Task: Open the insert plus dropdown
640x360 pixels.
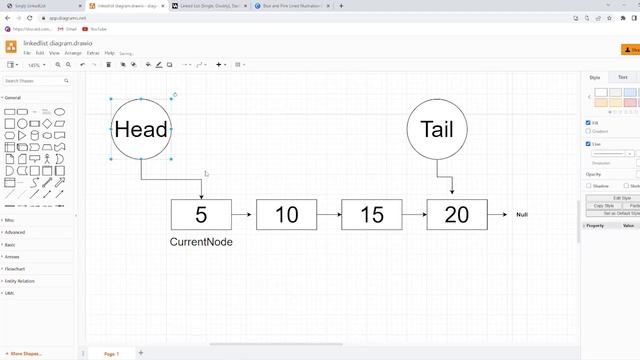Action: [221, 64]
